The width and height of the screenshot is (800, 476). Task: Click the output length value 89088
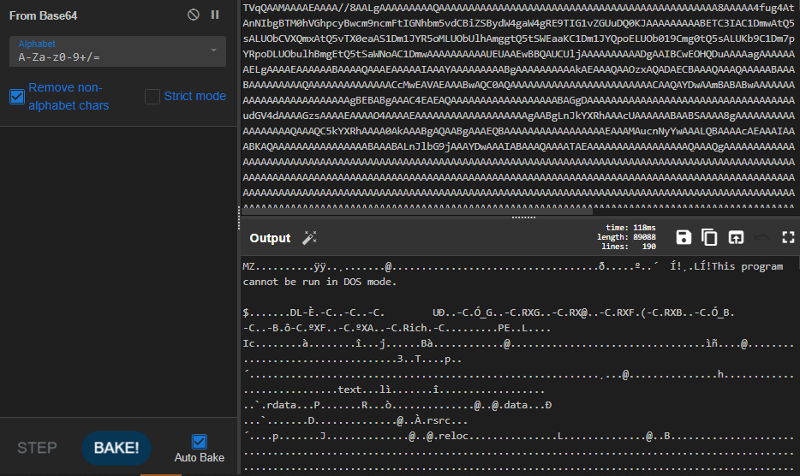tap(644, 237)
